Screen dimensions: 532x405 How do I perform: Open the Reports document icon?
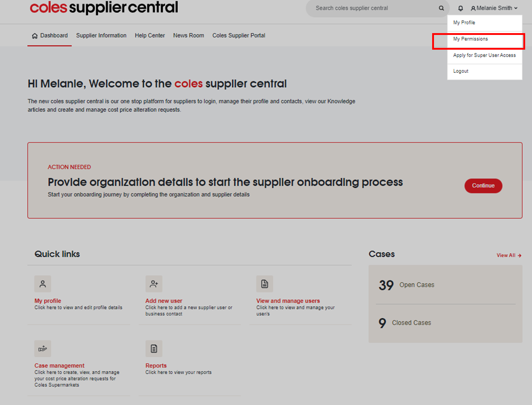click(x=154, y=348)
